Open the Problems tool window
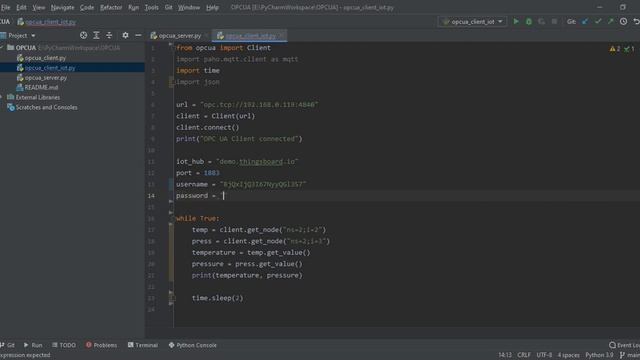640x360 pixels. [x=101, y=345]
